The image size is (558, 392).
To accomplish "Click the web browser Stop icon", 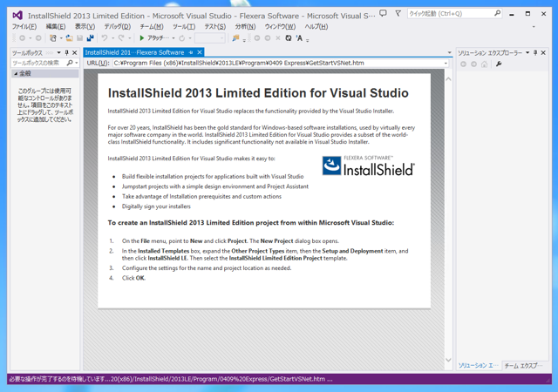I will [278, 37].
